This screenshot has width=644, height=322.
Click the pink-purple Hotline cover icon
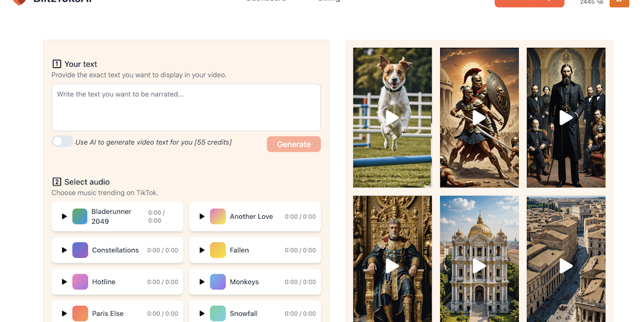pyautogui.click(x=80, y=282)
